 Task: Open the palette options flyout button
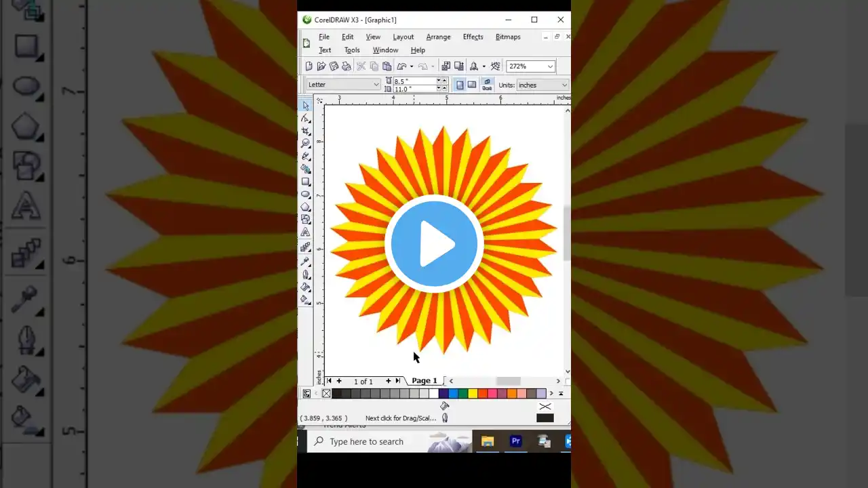[307, 393]
